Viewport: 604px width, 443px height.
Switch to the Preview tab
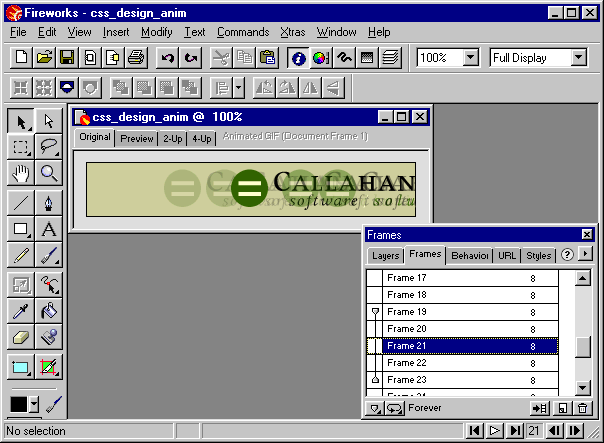[137, 138]
